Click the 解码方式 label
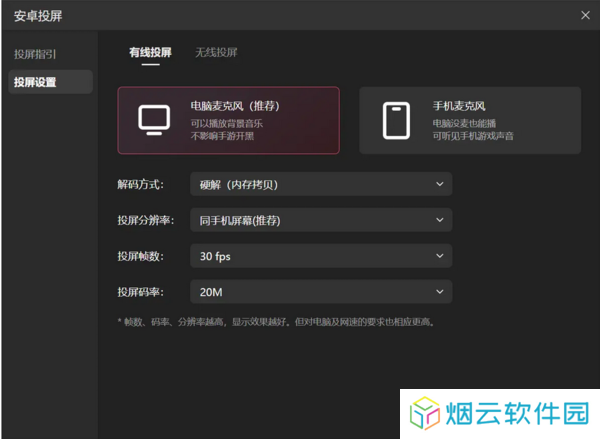The width and height of the screenshot is (600, 439). click(140, 184)
